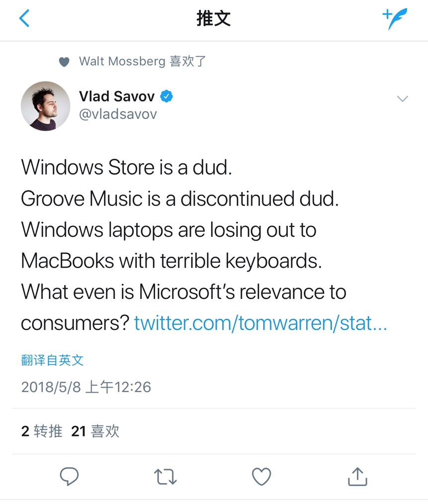The image size is (428, 504).
Task: Tap the 推文 page title
Action: click(214, 18)
